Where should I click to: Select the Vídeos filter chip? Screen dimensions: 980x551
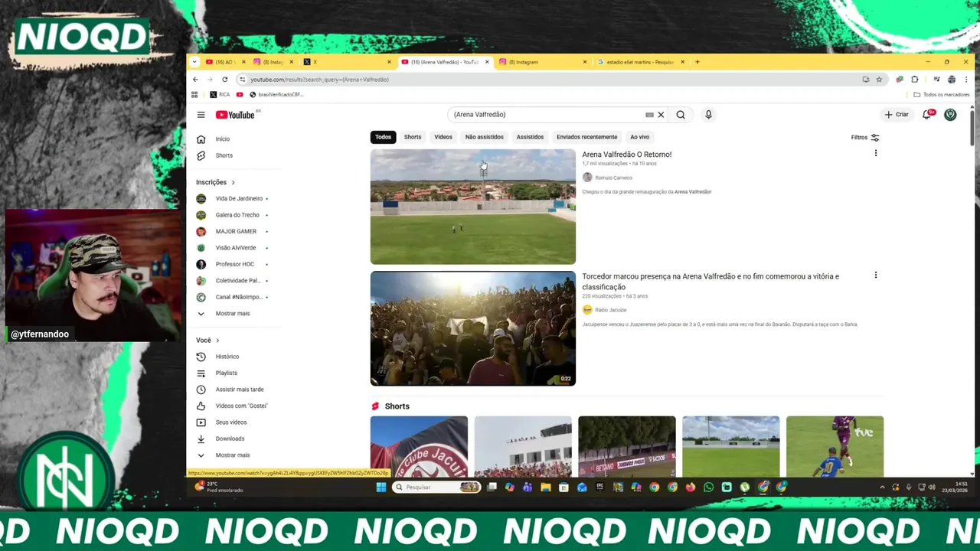pos(443,137)
